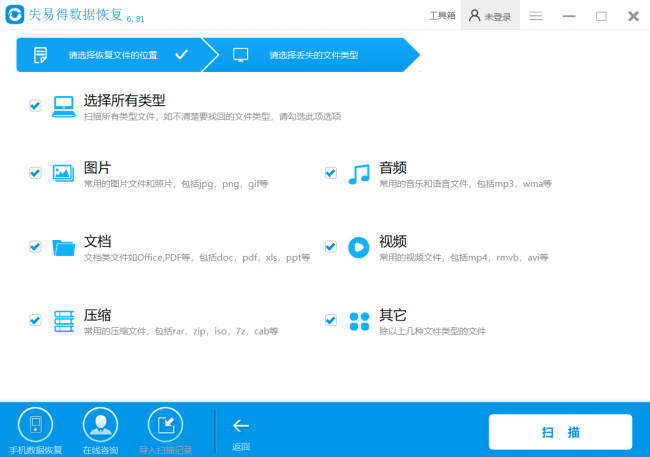The height and width of the screenshot is (457, 650).
Task: Uncheck the 音频 checkbox
Action: click(x=330, y=173)
